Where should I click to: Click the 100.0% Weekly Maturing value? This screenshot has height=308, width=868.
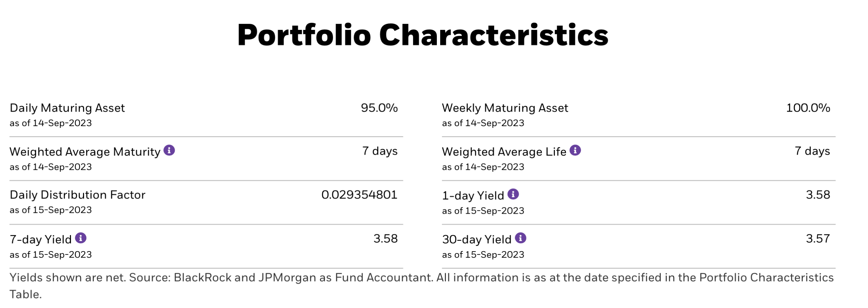pyautogui.click(x=808, y=108)
